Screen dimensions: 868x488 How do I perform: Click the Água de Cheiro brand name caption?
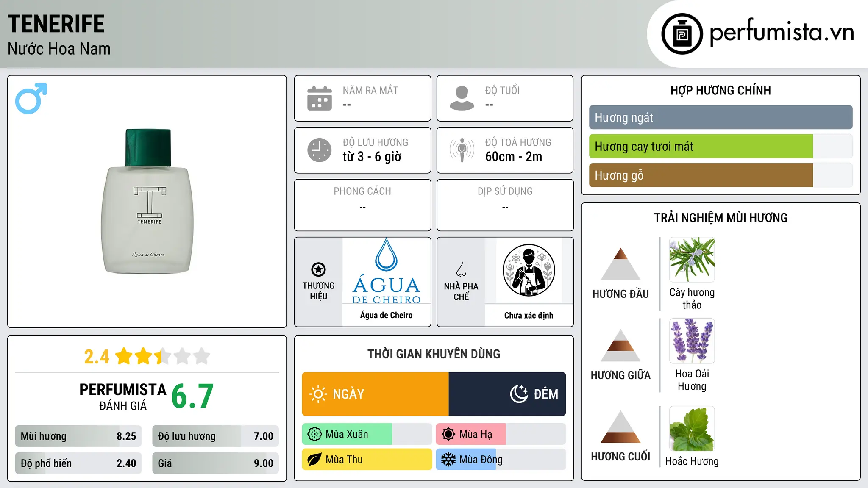(386, 315)
